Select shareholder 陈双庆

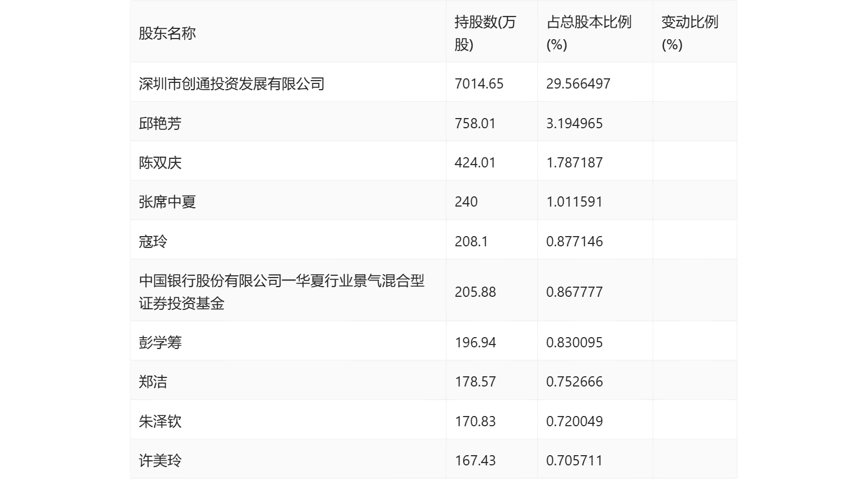tap(160, 163)
